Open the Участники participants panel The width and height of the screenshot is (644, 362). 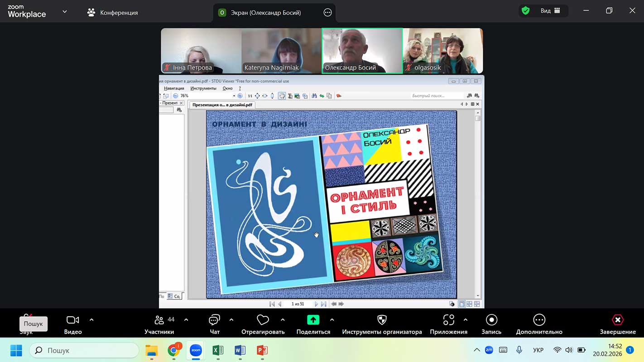pos(159,324)
